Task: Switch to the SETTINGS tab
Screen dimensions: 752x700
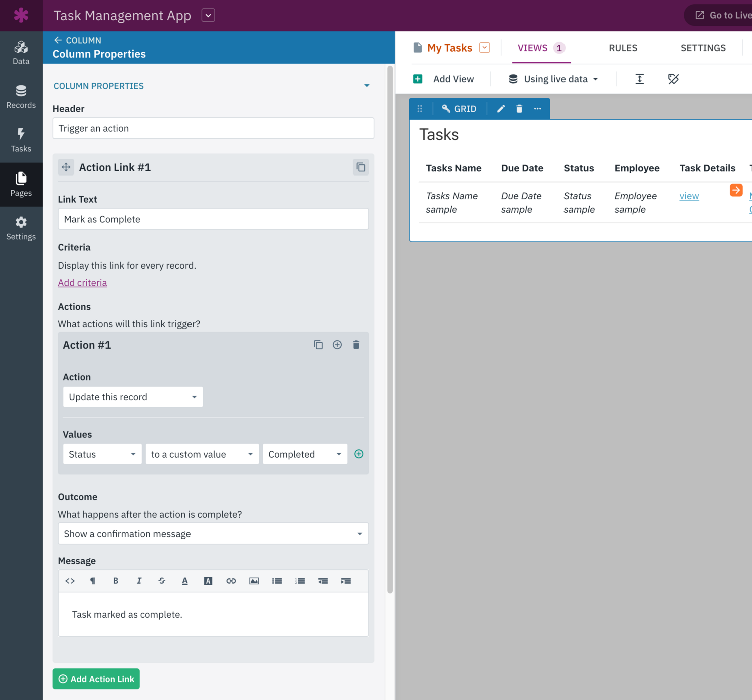Action: [x=703, y=48]
